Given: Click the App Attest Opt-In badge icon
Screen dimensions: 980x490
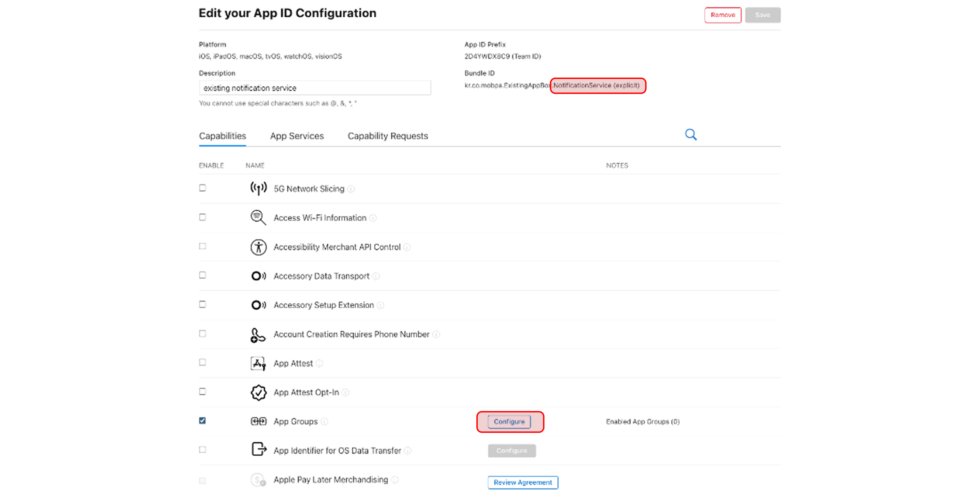Looking at the screenshot, I should tap(258, 393).
